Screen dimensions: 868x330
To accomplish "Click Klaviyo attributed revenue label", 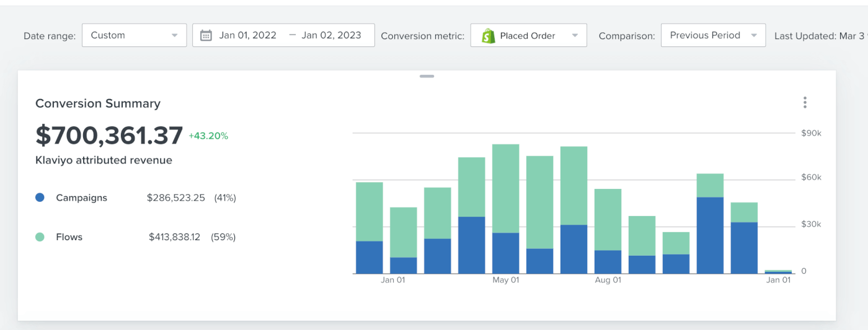I will click(x=104, y=160).
